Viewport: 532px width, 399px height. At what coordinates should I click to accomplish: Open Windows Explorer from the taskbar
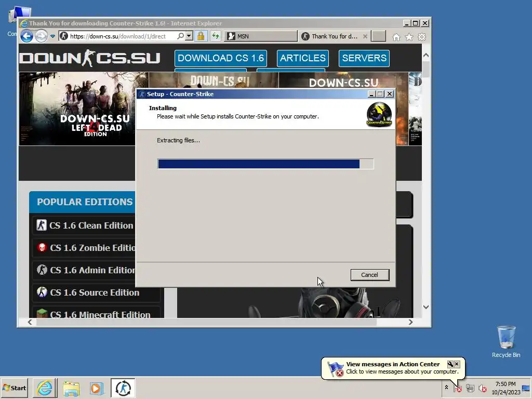point(71,388)
